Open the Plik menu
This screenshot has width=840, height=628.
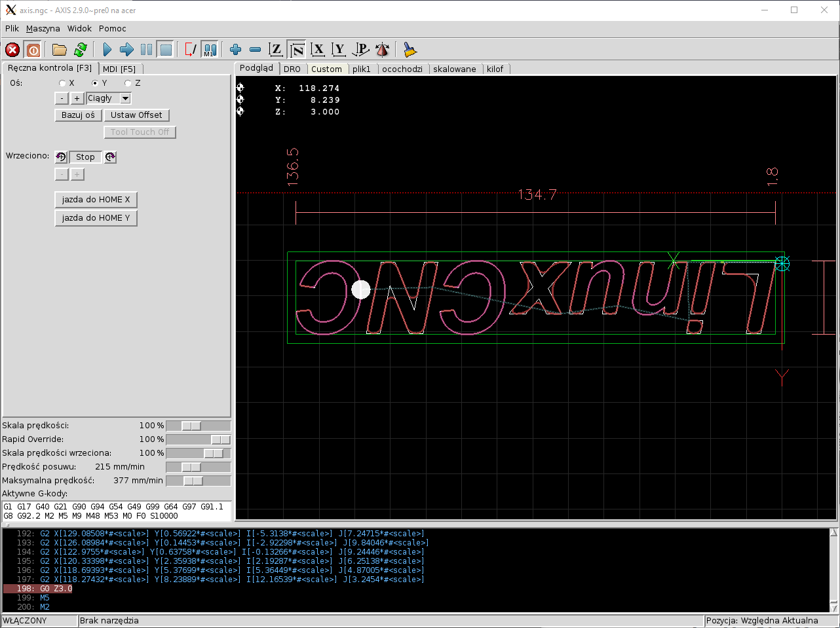pyautogui.click(x=12, y=29)
